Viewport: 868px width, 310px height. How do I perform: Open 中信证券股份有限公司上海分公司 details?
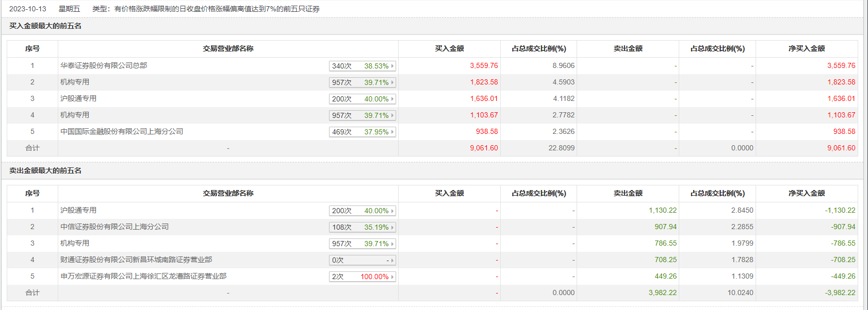tap(114, 227)
